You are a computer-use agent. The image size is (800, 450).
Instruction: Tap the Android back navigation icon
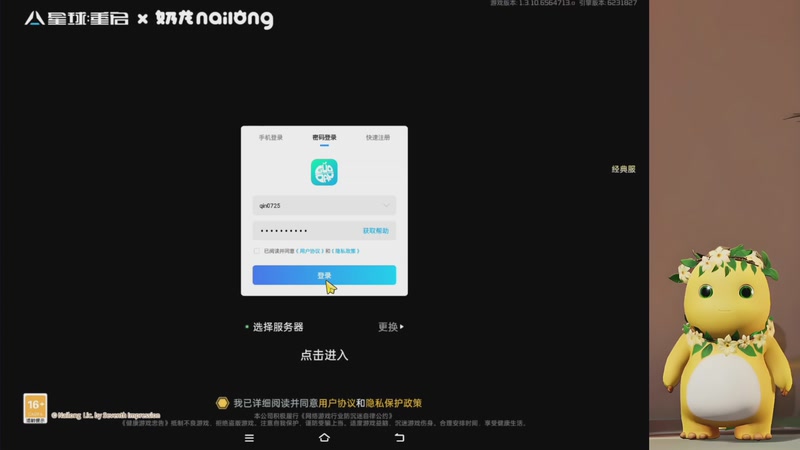pos(399,438)
